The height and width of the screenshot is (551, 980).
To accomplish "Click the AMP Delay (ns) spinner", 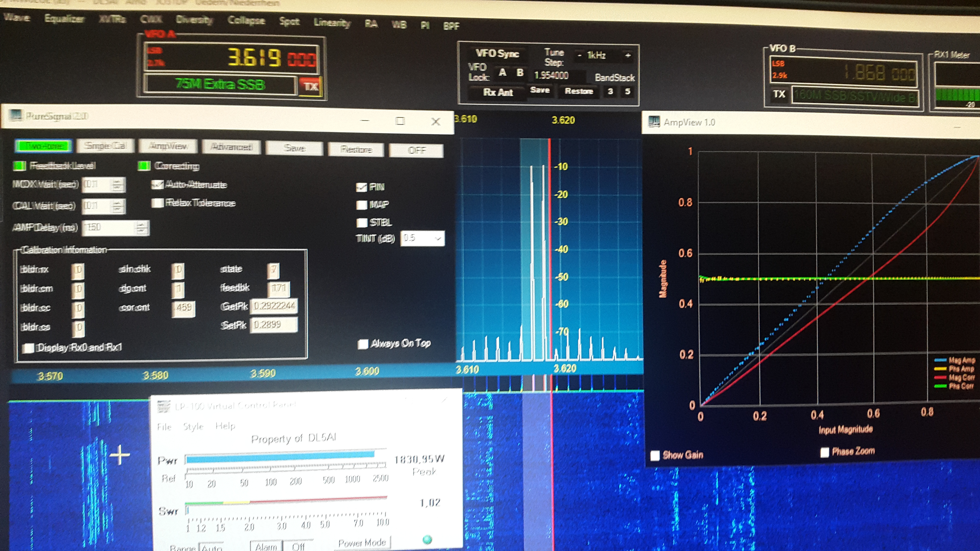I will click(116, 228).
